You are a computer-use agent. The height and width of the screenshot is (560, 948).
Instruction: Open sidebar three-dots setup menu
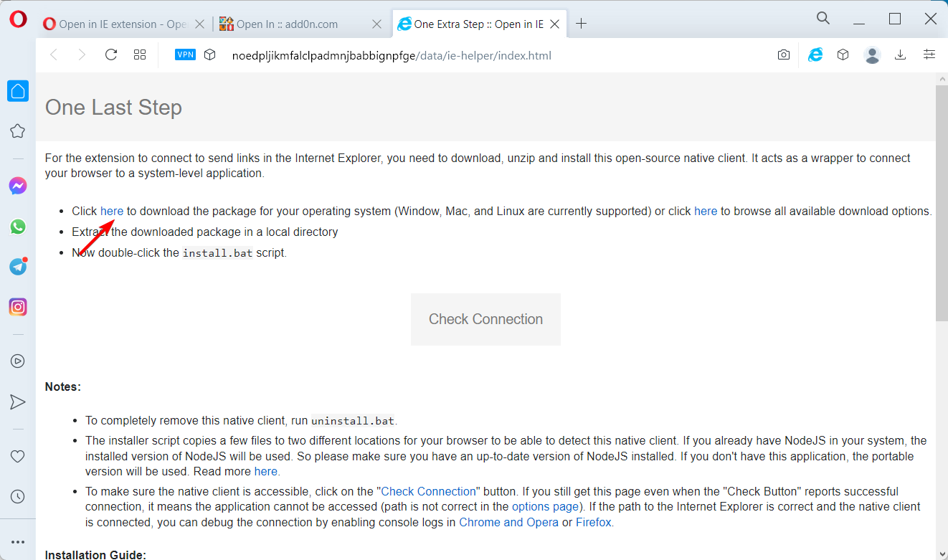point(18,542)
